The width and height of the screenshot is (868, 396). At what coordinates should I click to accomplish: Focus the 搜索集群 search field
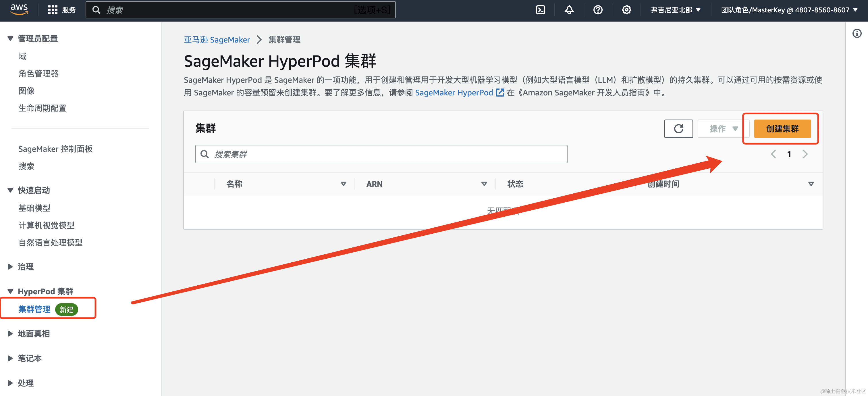tap(381, 154)
